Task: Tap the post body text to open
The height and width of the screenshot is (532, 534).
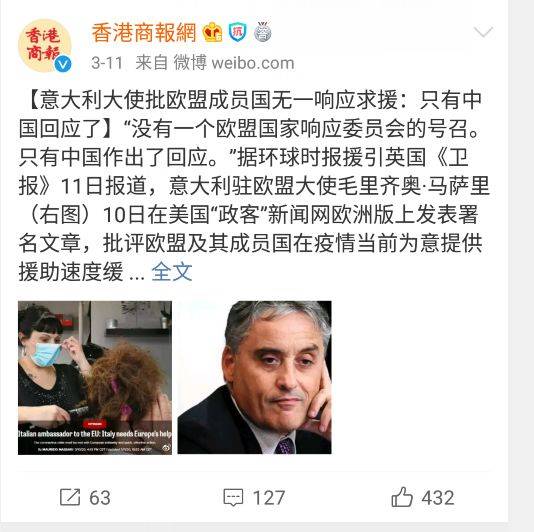Action: coord(254,186)
